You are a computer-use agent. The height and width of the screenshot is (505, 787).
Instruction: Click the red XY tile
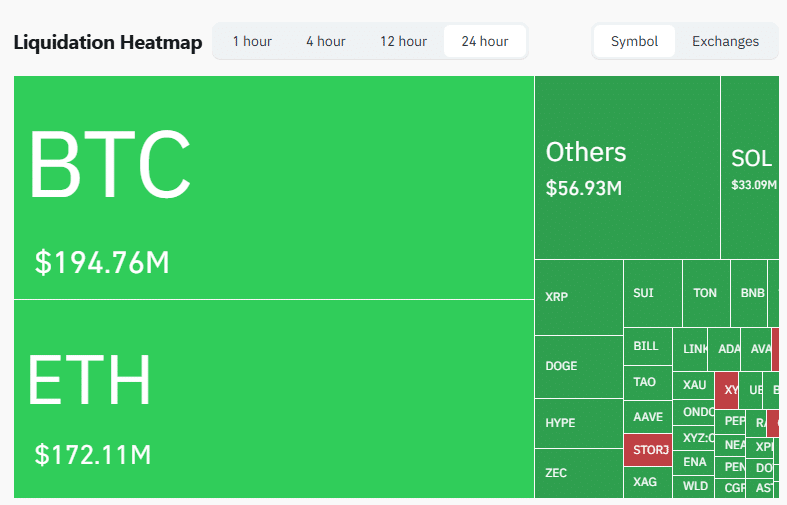[726, 390]
